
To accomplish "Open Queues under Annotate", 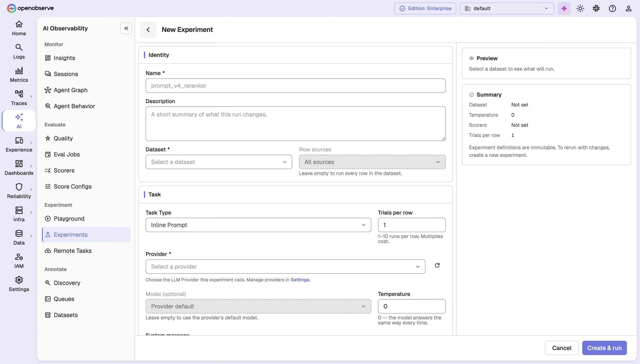I will pyautogui.click(x=86, y=299).
